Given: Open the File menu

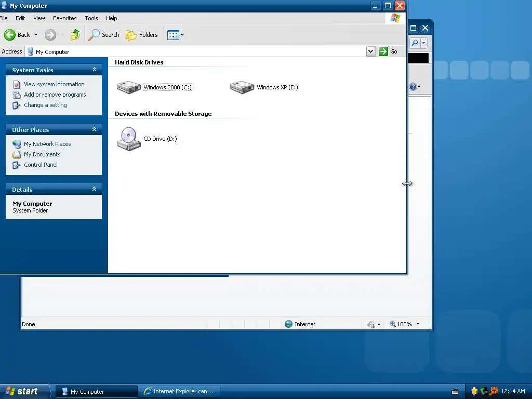Looking at the screenshot, I should pos(4,18).
